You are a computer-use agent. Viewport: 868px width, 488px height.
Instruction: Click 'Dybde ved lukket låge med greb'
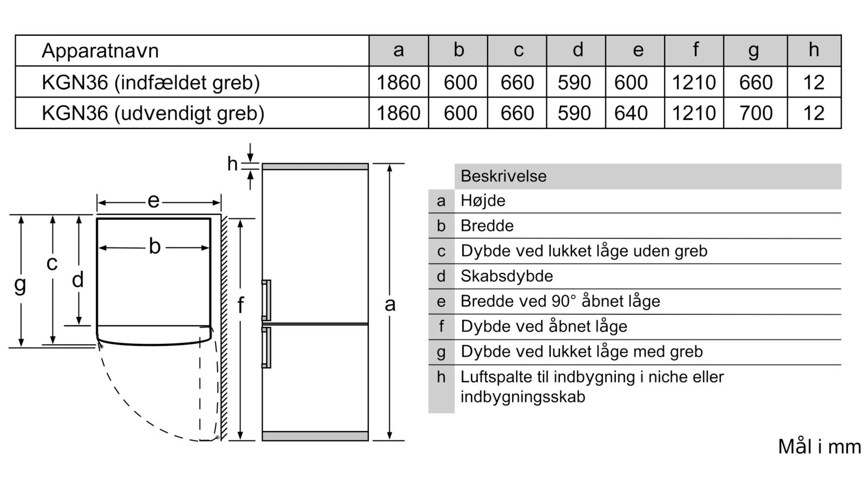[582, 352]
